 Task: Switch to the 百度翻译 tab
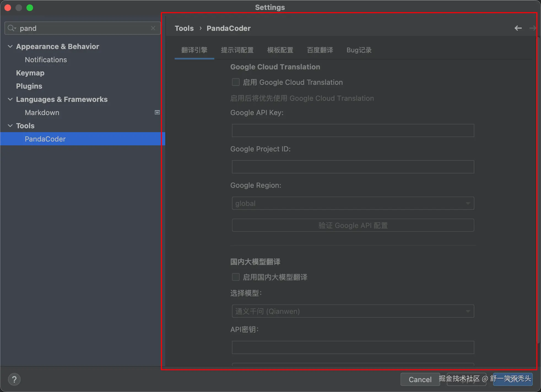[320, 50]
